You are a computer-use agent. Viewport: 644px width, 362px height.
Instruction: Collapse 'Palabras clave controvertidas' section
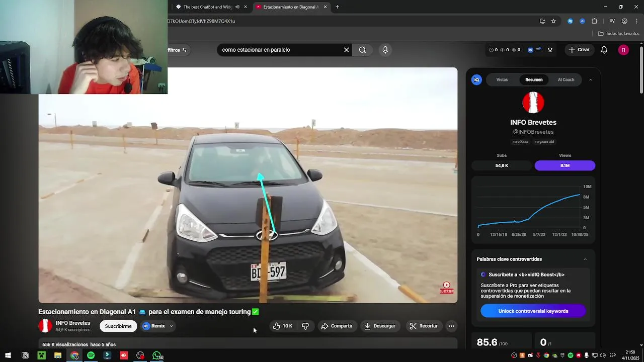585,259
